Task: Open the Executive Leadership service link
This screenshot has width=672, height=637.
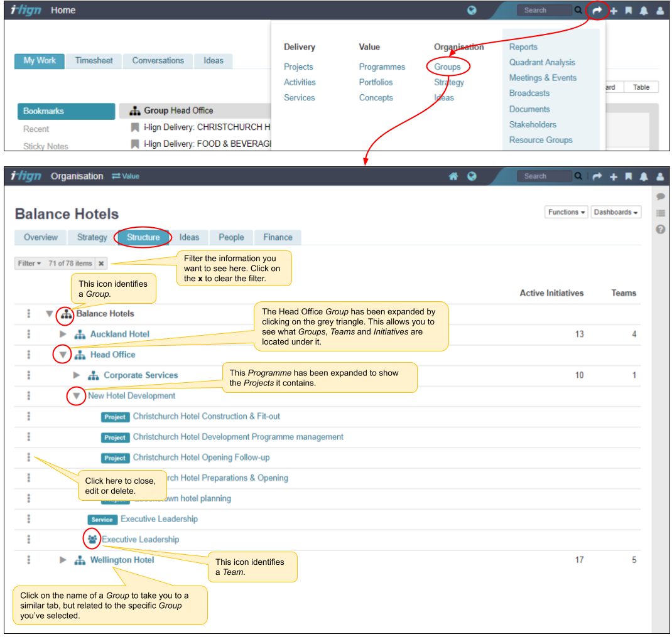Action: pos(159,519)
